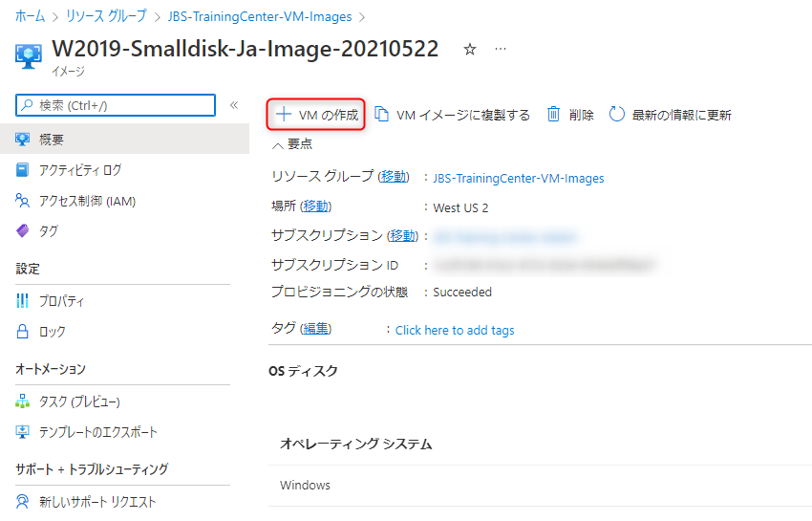Click the purple タグ icon

pos(22,230)
